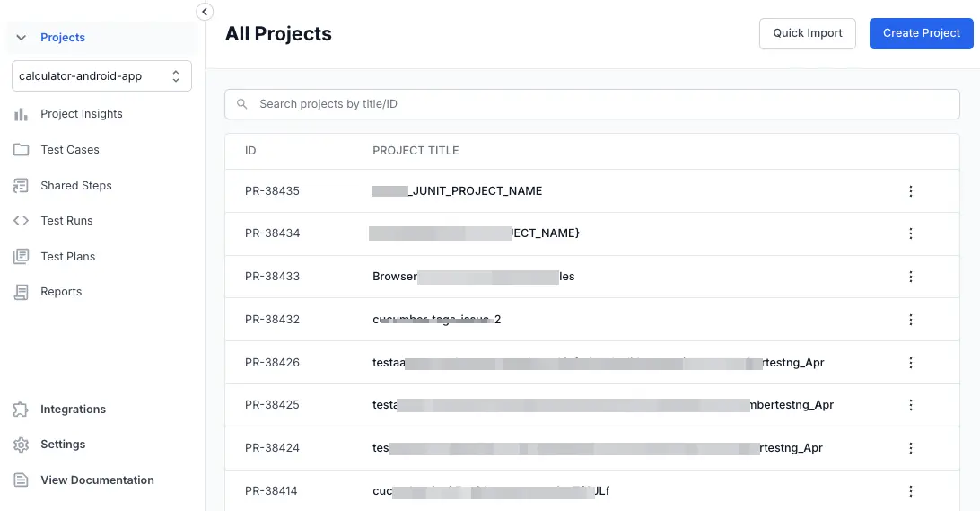The width and height of the screenshot is (980, 511).
Task: Open the kebab menu for PR-38432
Action: tap(911, 320)
